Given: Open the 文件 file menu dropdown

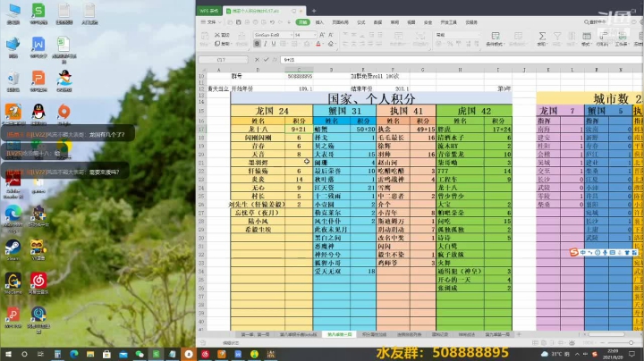Looking at the screenshot, I should click(x=211, y=22).
